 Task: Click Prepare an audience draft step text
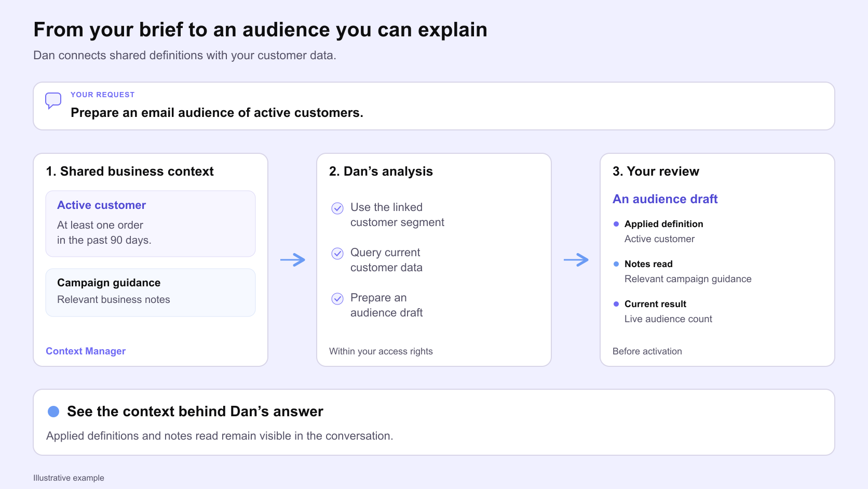[x=386, y=305]
